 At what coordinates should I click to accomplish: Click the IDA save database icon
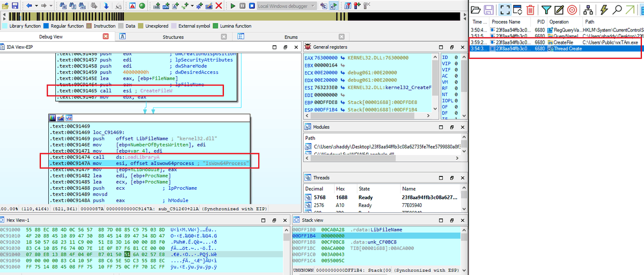coord(15,5)
